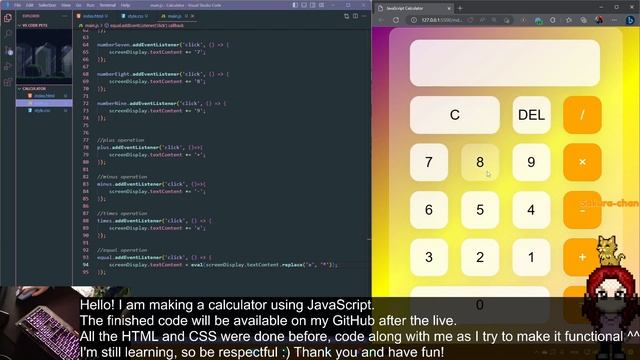Click the browser Back arrow

(x=381, y=20)
